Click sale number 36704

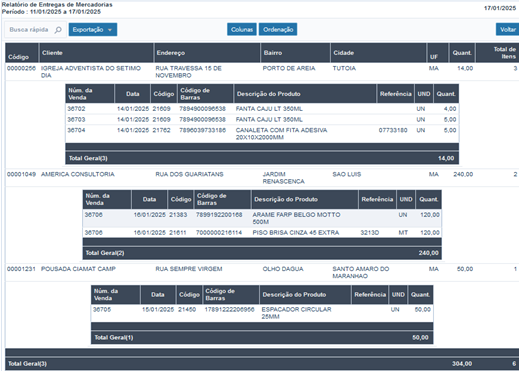(76, 130)
